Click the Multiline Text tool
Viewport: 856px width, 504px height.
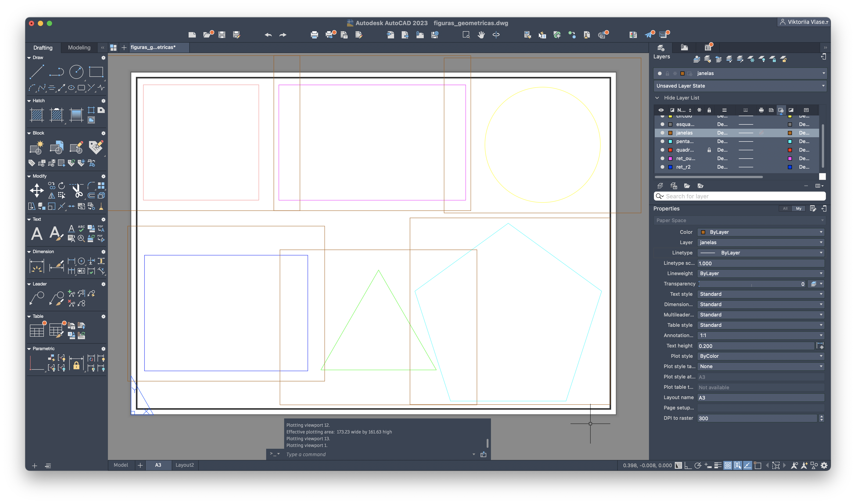pyautogui.click(x=37, y=234)
